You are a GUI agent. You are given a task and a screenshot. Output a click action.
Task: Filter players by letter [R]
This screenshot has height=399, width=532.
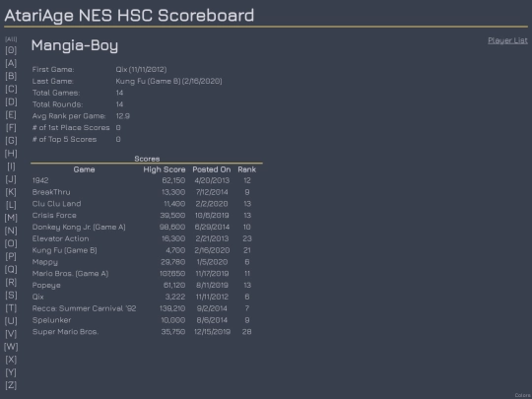pyautogui.click(x=11, y=283)
